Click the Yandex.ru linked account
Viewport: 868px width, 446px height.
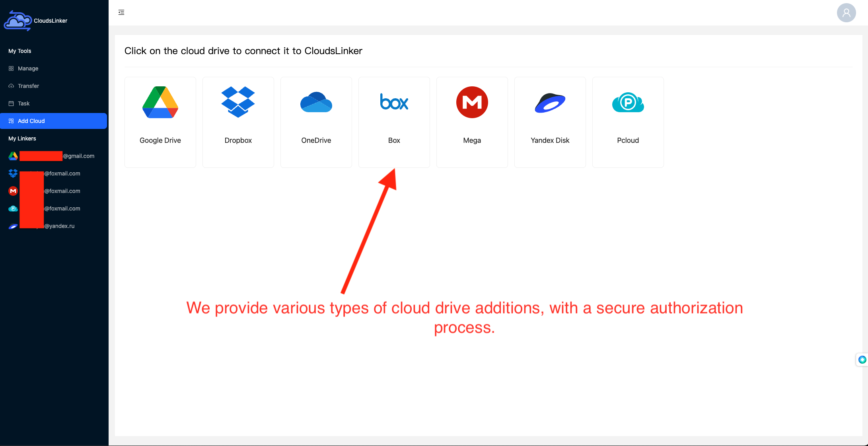(53, 226)
